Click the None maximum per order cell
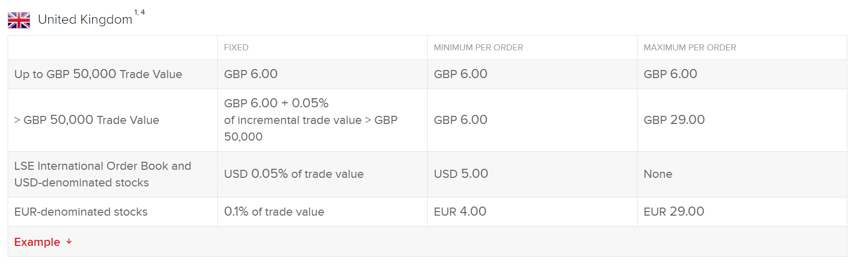This screenshot has width=868, height=265. tap(658, 174)
